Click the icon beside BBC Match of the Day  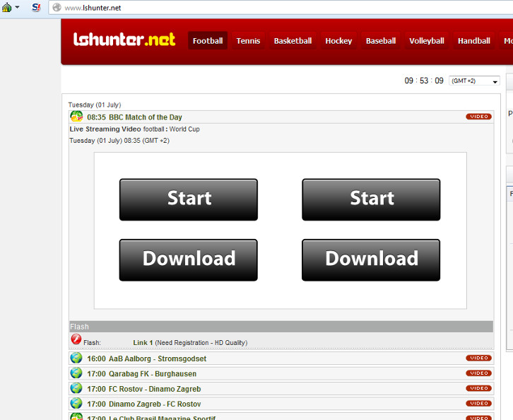76,117
